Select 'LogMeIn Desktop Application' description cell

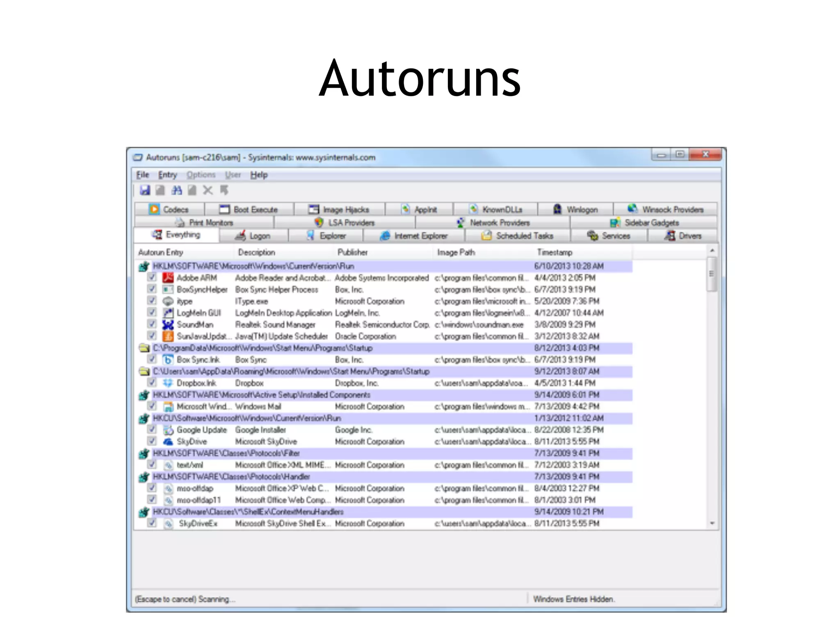pos(283,313)
